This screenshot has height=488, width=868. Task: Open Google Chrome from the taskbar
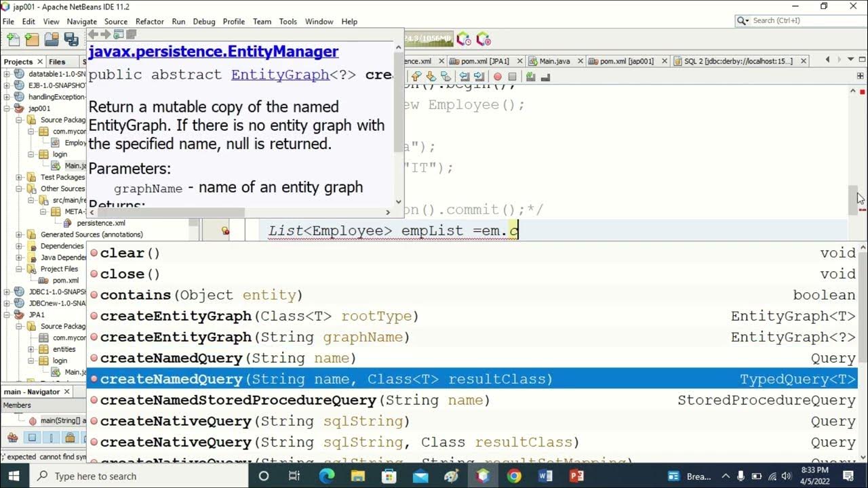click(514, 476)
